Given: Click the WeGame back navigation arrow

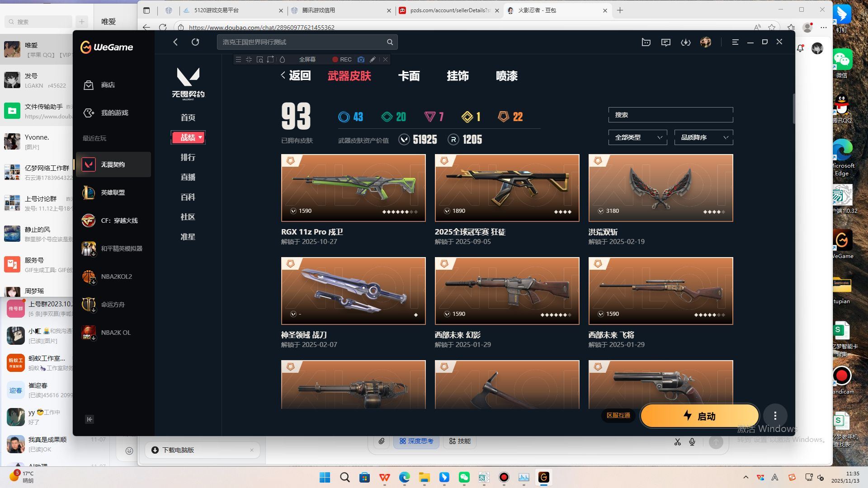Looking at the screenshot, I should point(175,42).
